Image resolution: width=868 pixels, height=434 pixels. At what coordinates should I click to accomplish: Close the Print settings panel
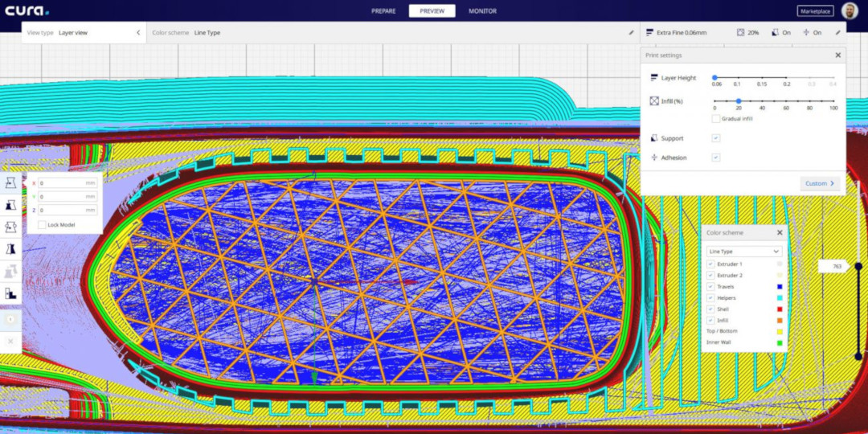837,55
